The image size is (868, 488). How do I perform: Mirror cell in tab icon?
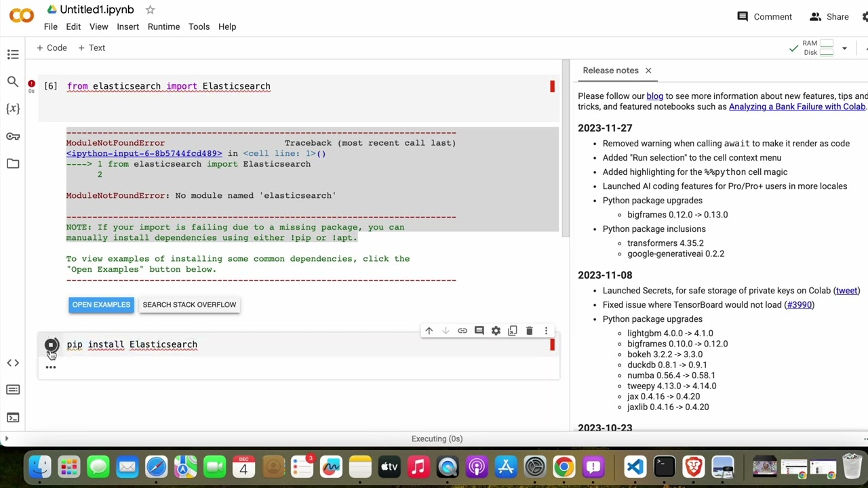pyautogui.click(x=513, y=331)
